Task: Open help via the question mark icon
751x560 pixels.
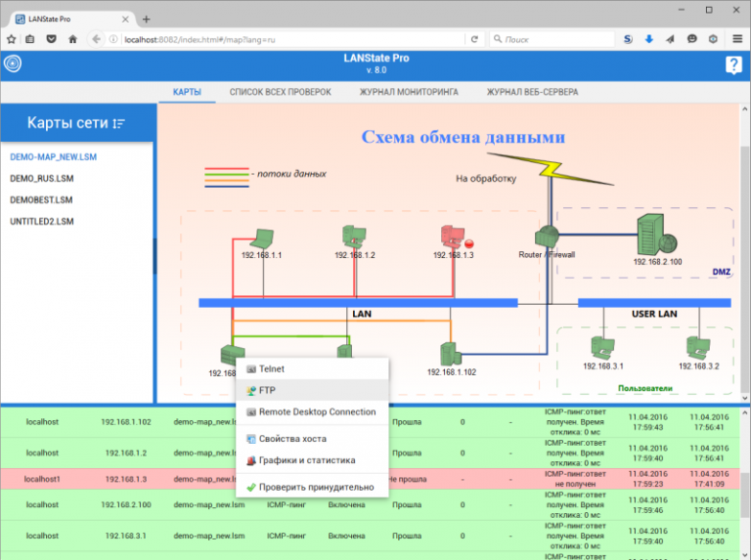Action: tap(733, 65)
